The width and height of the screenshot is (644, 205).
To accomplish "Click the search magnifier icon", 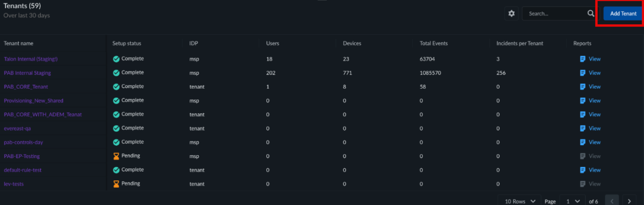I will [591, 14].
